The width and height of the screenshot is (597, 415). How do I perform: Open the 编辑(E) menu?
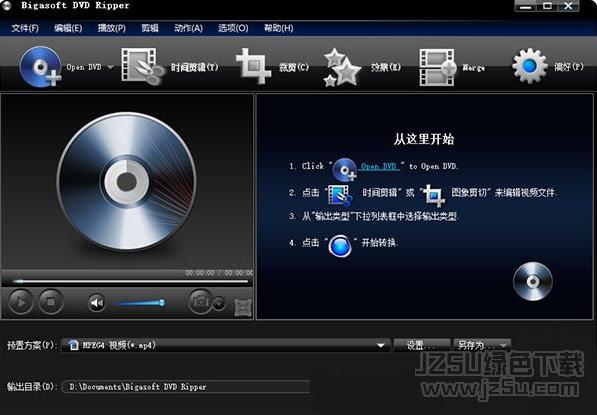click(x=68, y=28)
